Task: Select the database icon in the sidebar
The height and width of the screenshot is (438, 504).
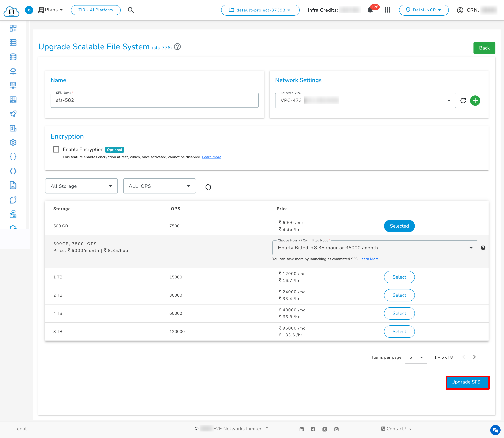Action: [x=13, y=57]
